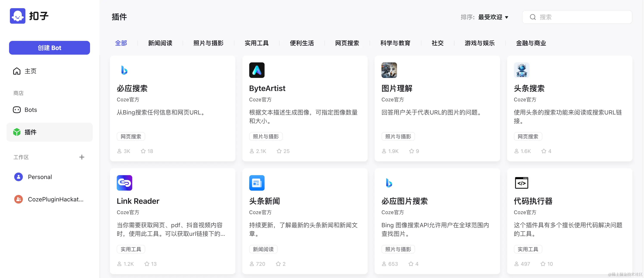644x278 pixels.
Task: Switch to the 新闻阅读 tab
Action: 160,43
